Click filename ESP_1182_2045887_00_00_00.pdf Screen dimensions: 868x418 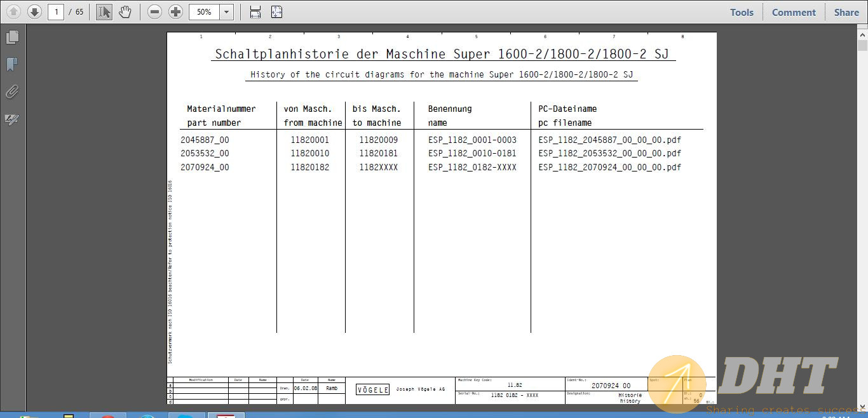coord(609,140)
